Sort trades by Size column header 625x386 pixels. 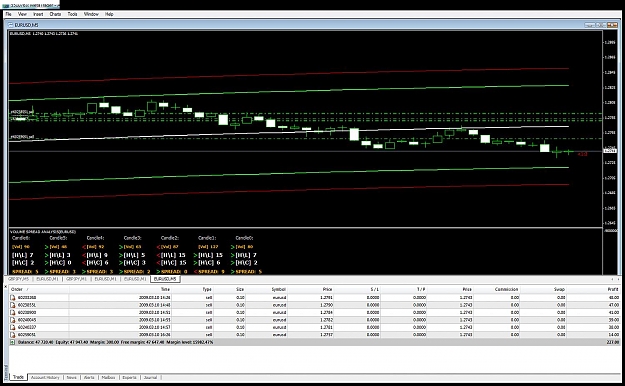229,289
